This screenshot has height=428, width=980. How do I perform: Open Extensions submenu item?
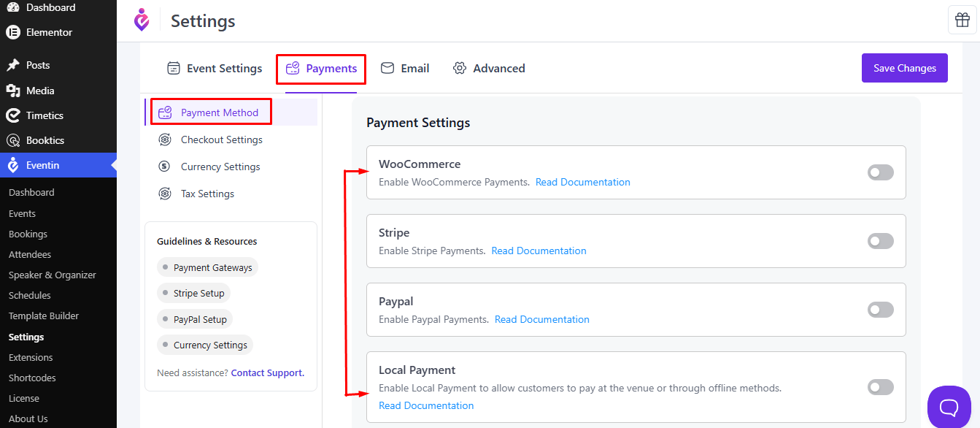(x=31, y=357)
